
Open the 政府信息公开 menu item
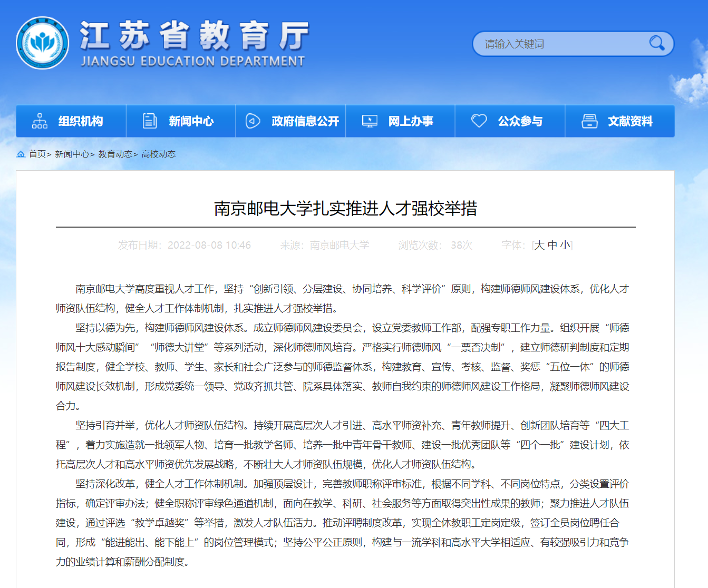click(305, 121)
